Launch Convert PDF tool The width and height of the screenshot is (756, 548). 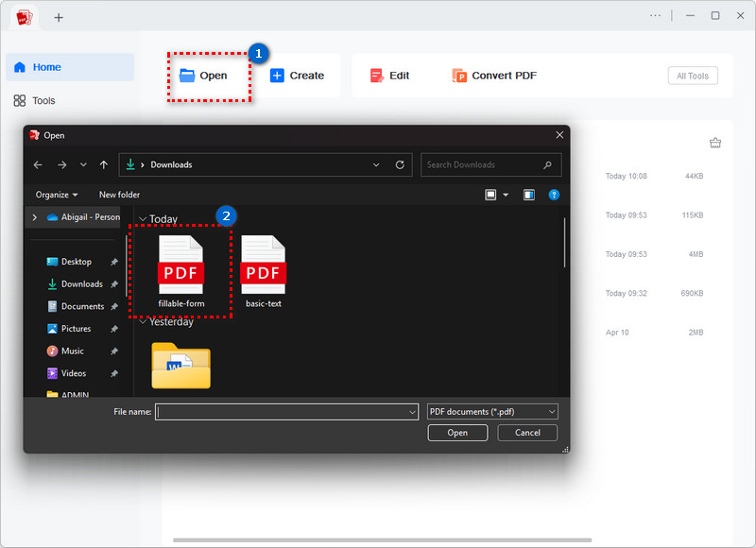[494, 76]
